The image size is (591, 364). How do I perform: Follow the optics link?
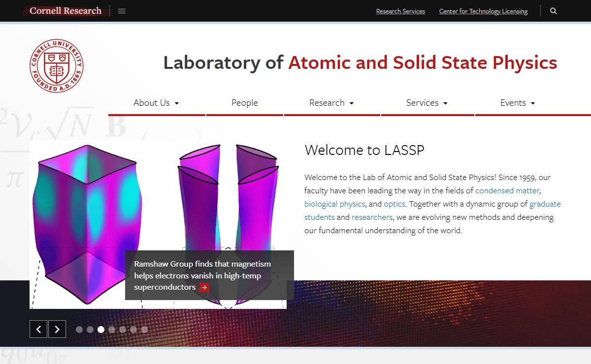point(394,204)
